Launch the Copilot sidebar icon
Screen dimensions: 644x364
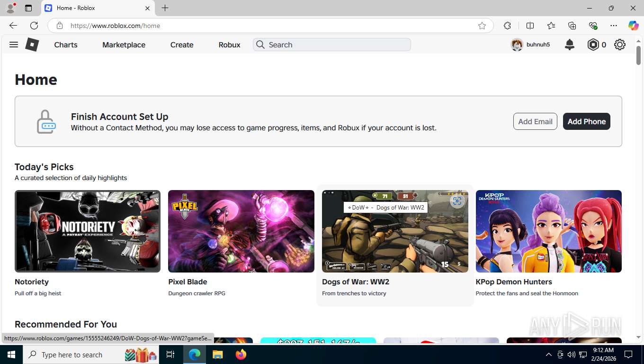pos(633,26)
